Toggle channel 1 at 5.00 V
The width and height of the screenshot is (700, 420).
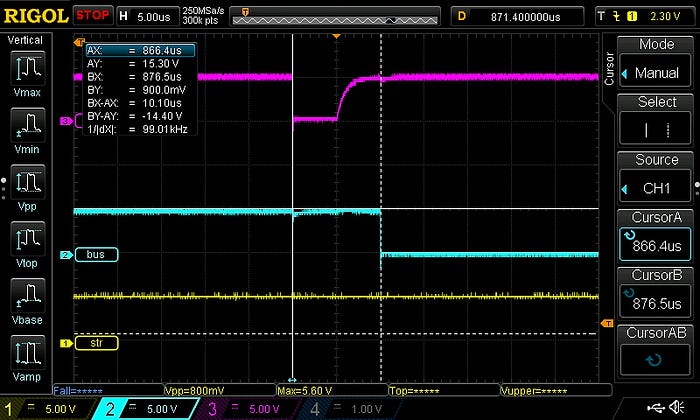point(47,409)
